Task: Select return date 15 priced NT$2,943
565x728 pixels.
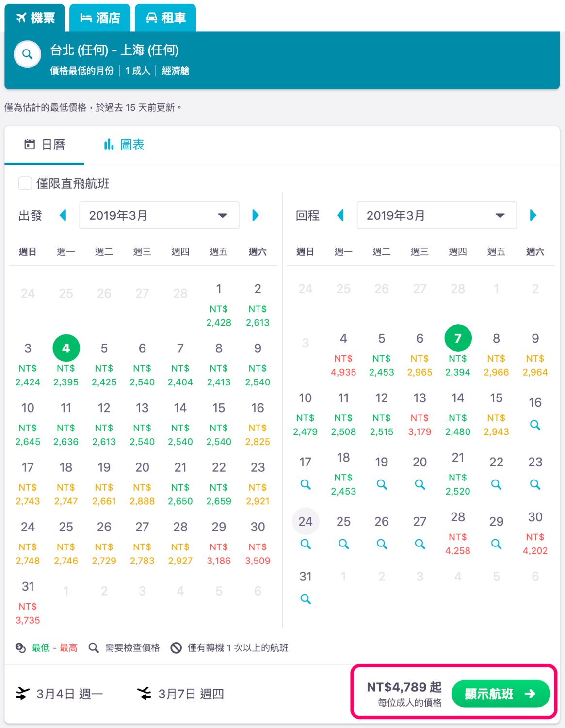Action: point(496,414)
